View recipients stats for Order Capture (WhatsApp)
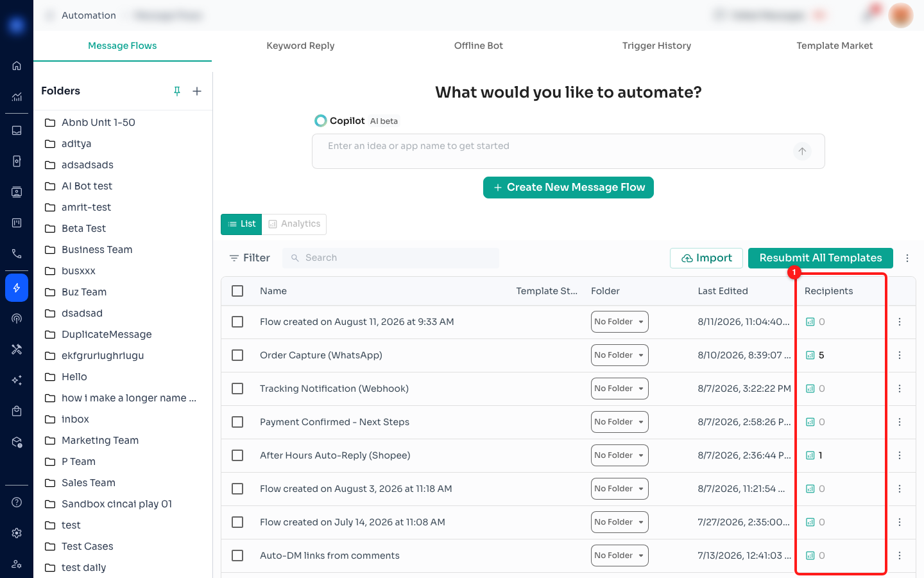924x578 pixels. [x=815, y=355]
